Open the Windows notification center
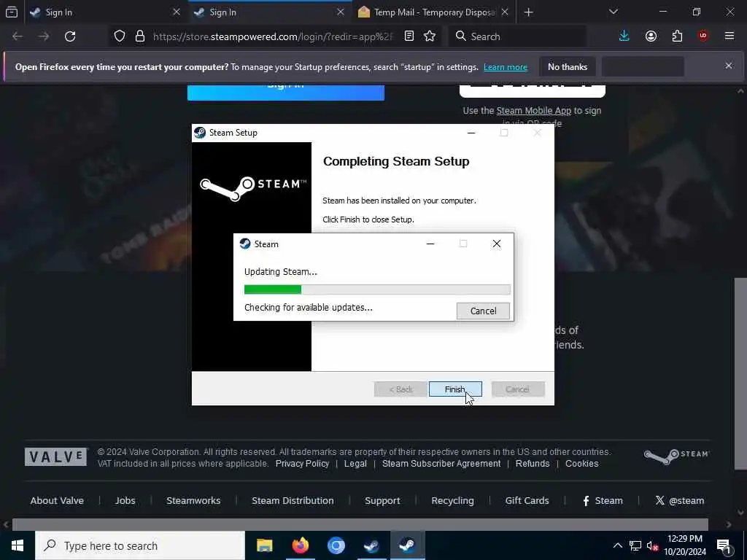 click(724, 545)
